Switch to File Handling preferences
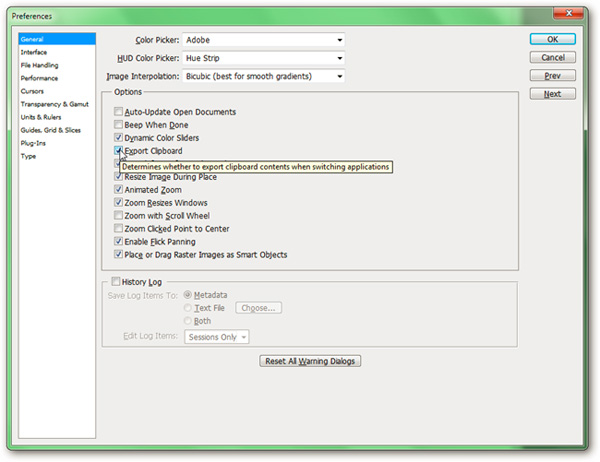600x462 pixels. 39,65
